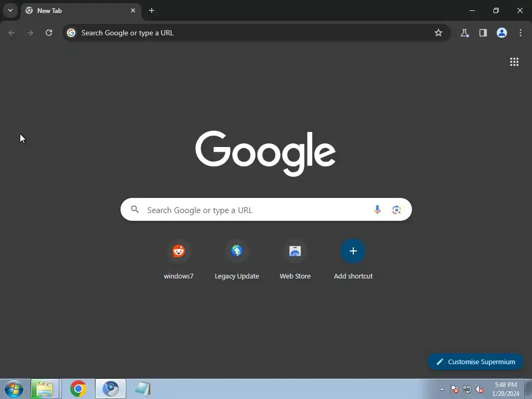Click the magnifier icon in search box
This screenshot has height=399, width=532.
pos(135,209)
